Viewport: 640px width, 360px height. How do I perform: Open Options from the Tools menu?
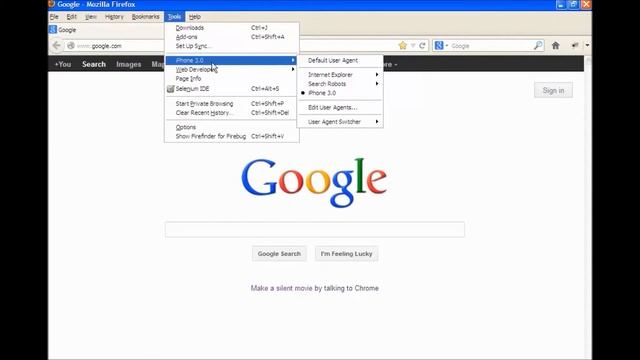(x=231, y=127)
